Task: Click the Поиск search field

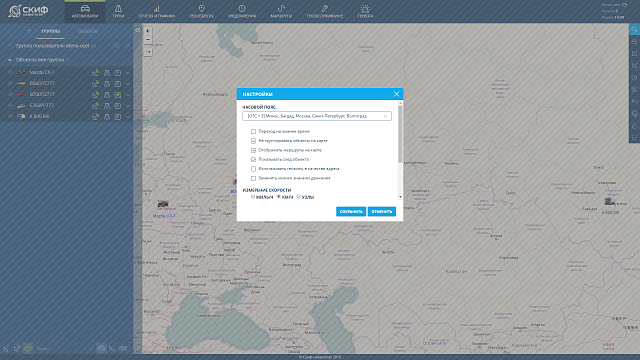Action: 62,349
